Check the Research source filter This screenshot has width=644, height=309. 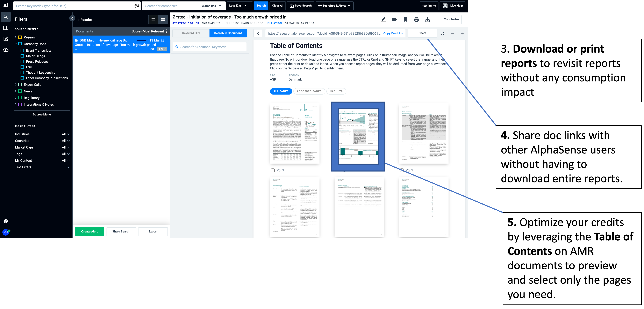click(x=20, y=37)
